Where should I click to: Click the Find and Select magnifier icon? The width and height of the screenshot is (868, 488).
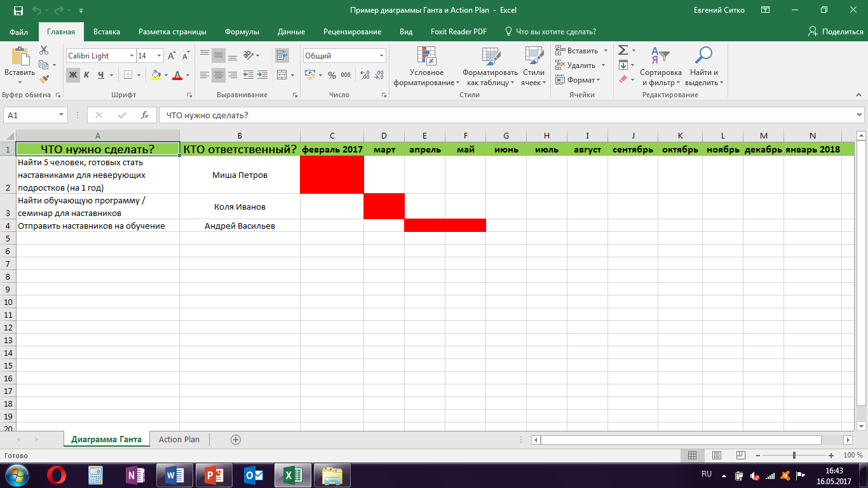[x=703, y=56]
